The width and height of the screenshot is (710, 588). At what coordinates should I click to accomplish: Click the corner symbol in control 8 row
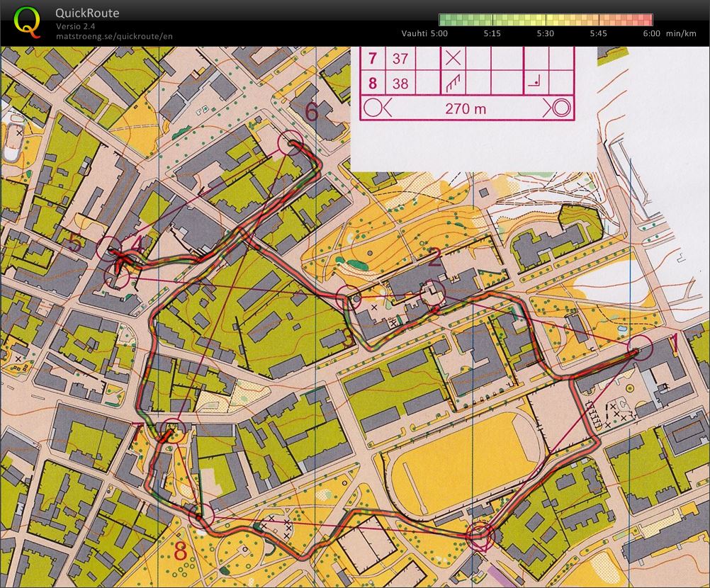pos(534,84)
